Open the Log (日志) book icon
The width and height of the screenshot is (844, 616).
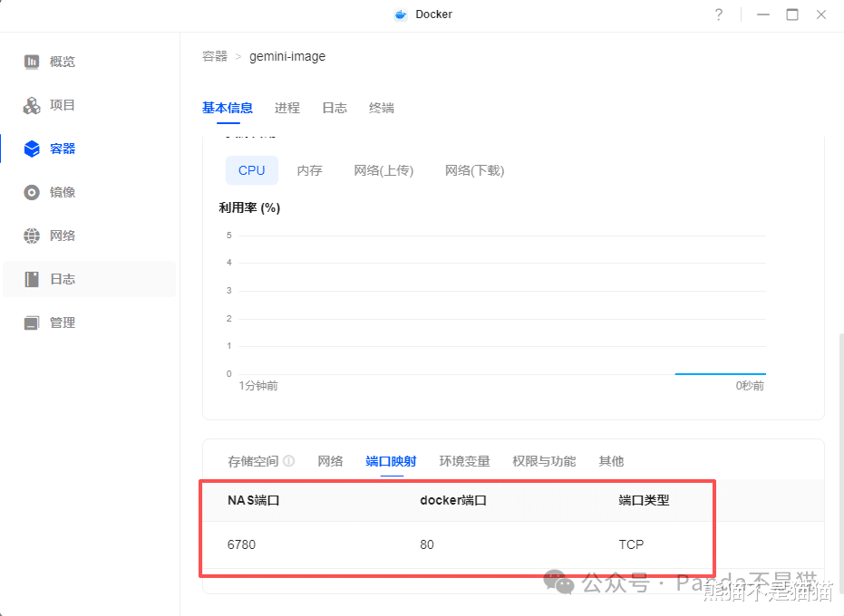coord(32,279)
